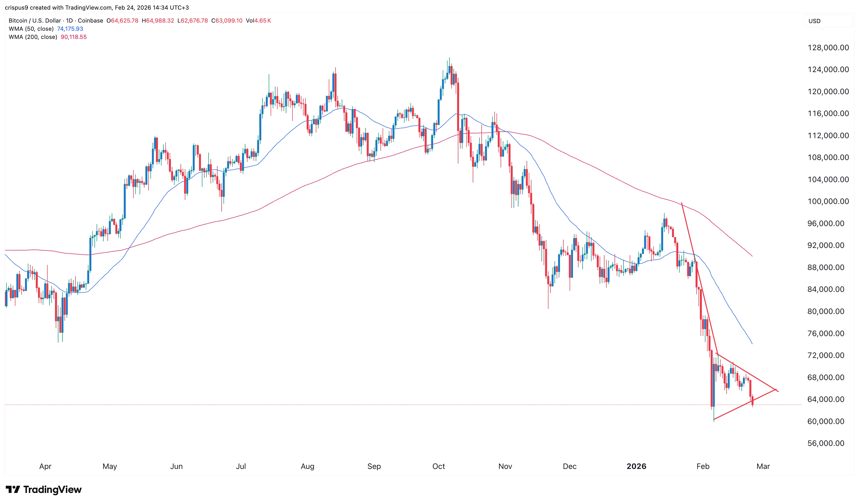The image size is (859, 504).
Task: Select the 'WMA (50, close)' indicator label
Action: tap(31, 29)
